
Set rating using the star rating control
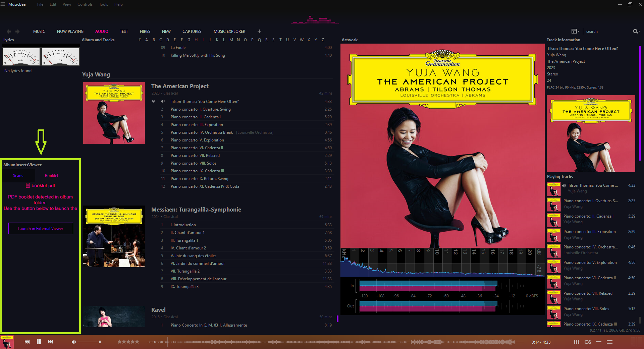click(128, 342)
